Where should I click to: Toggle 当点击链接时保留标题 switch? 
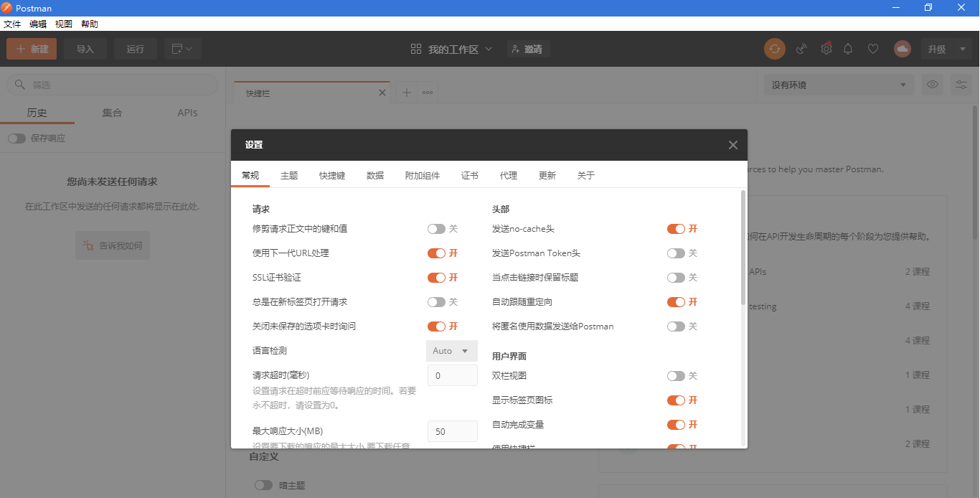coord(676,278)
